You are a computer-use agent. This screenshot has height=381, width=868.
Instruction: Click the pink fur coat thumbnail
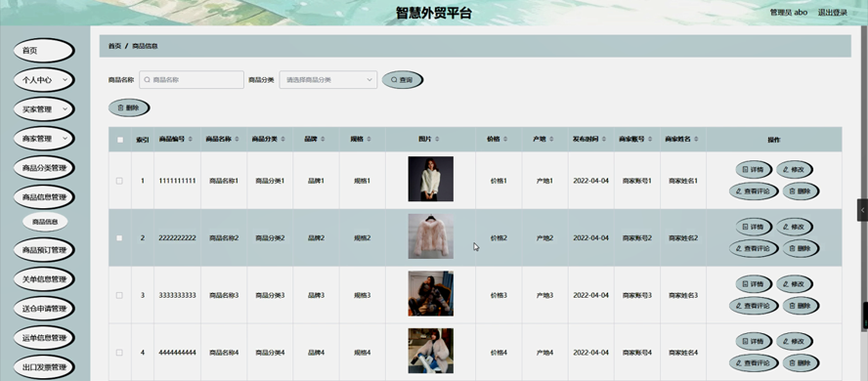pos(431,236)
